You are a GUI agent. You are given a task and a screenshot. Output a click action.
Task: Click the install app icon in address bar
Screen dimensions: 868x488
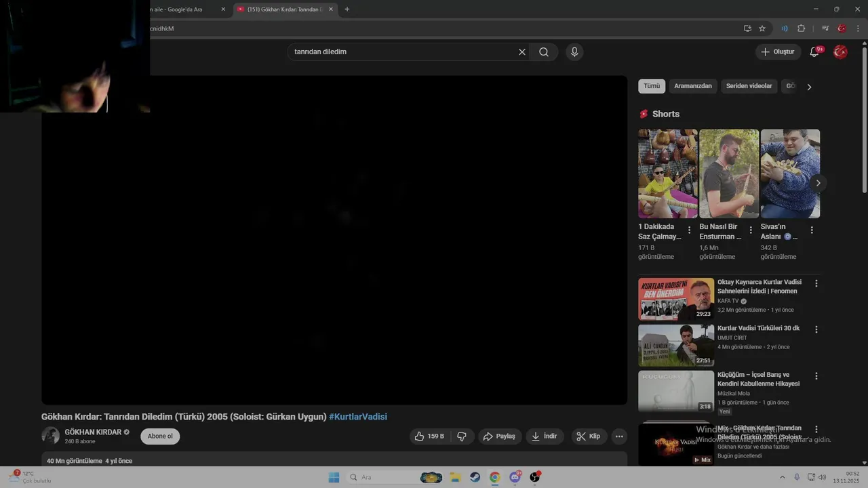pos(747,28)
